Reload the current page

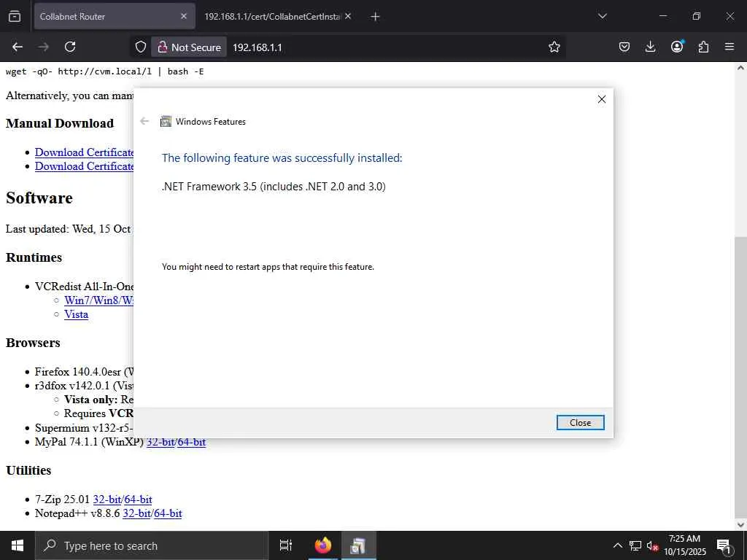pyautogui.click(x=70, y=47)
